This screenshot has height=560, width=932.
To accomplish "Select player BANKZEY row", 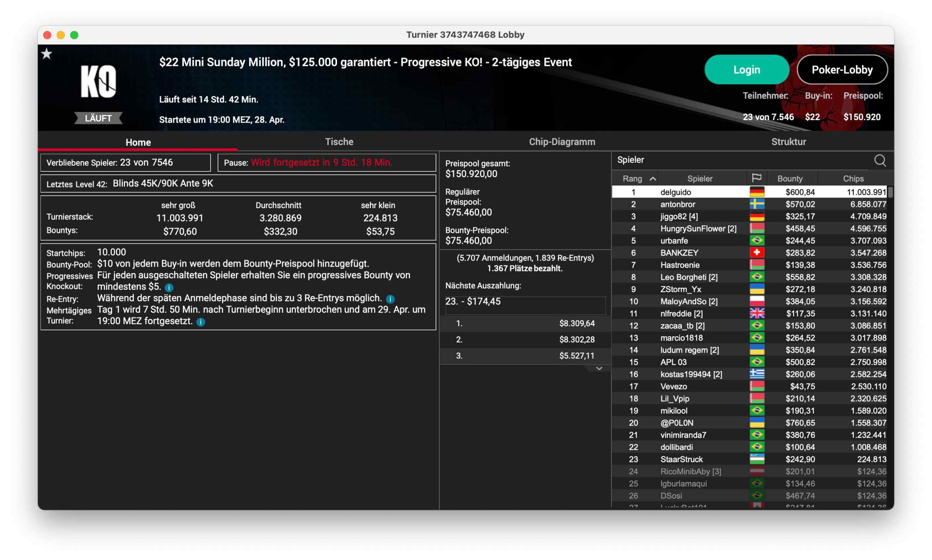I will point(679,253).
